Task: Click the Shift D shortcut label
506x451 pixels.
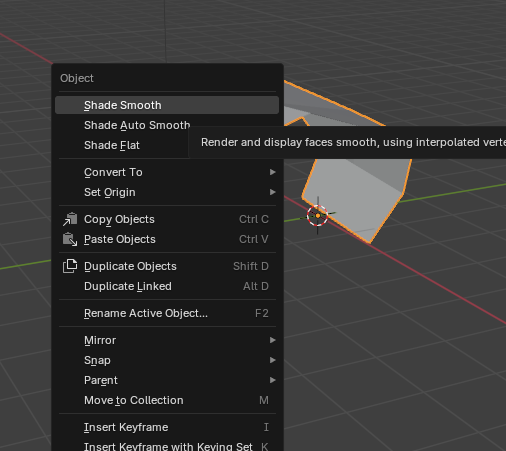Action: [x=251, y=266]
